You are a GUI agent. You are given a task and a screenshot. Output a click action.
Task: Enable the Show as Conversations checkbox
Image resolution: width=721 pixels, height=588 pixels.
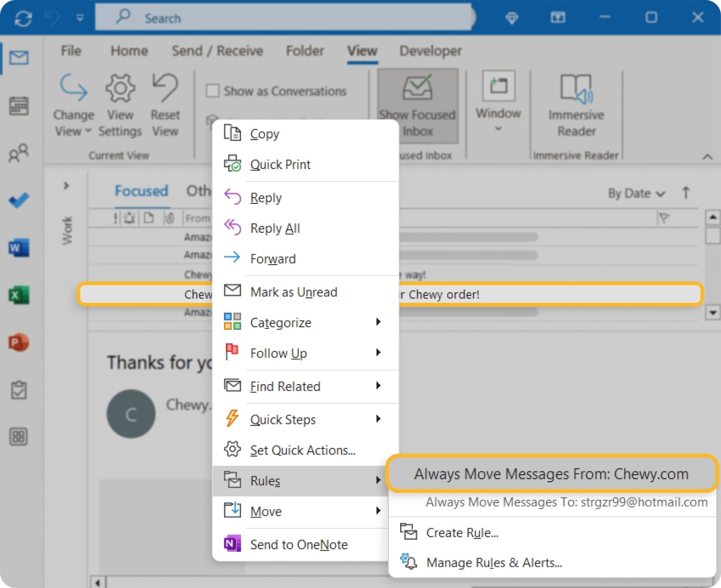(x=213, y=91)
